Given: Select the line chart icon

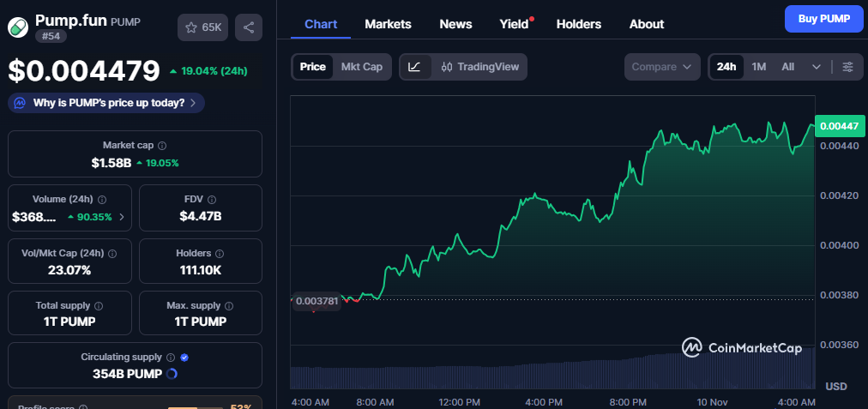Looking at the screenshot, I should pyautogui.click(x=415, y=67).
